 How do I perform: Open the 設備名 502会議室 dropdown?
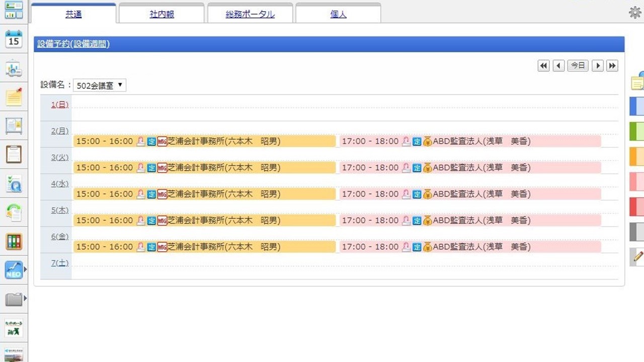point(100,85)
